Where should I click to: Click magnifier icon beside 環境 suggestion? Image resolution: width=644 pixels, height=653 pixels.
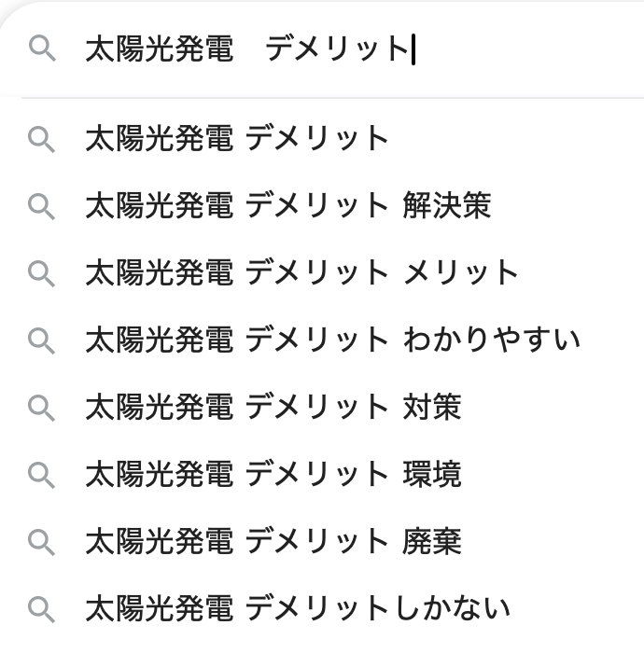point(42,475)
